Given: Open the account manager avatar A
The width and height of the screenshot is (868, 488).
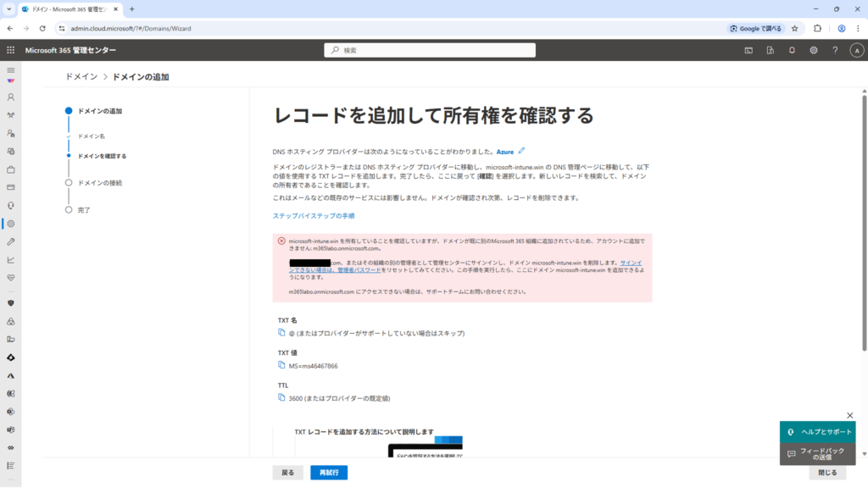Looking at the screenshot, I should tap(856, 50).
